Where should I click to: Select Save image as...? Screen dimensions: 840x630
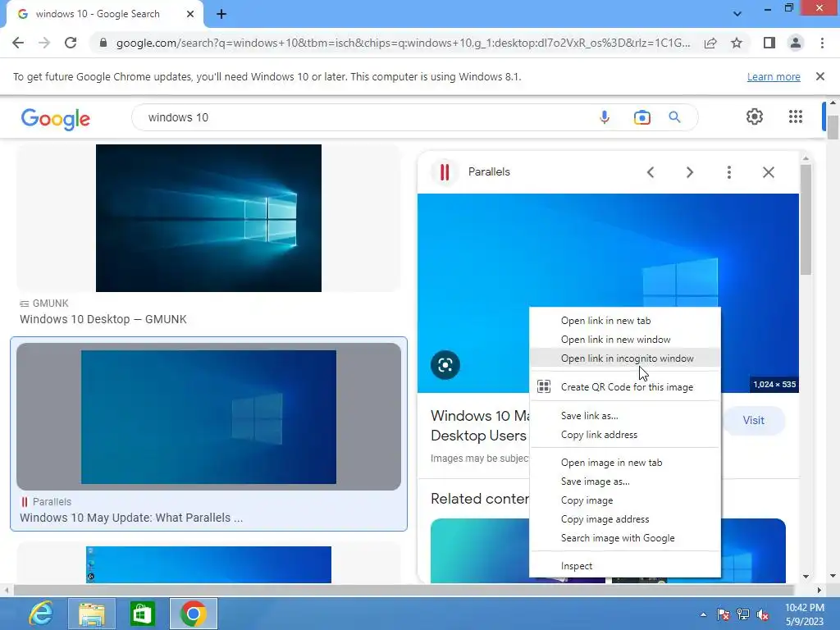[x=624, y=481]
